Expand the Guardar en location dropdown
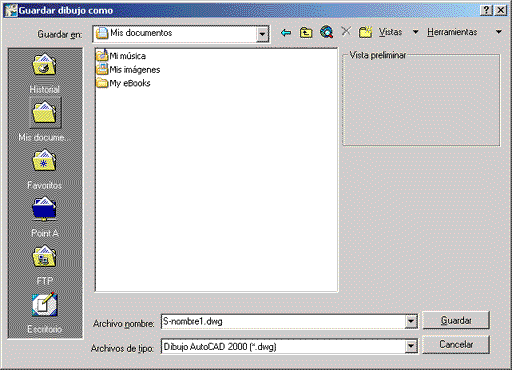Screen dimensions: 512x370 [262, 34]
